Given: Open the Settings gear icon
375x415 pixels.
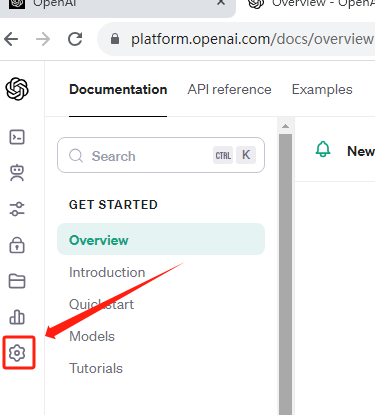Looking at the screenshot, I should (x=17, y=353).
